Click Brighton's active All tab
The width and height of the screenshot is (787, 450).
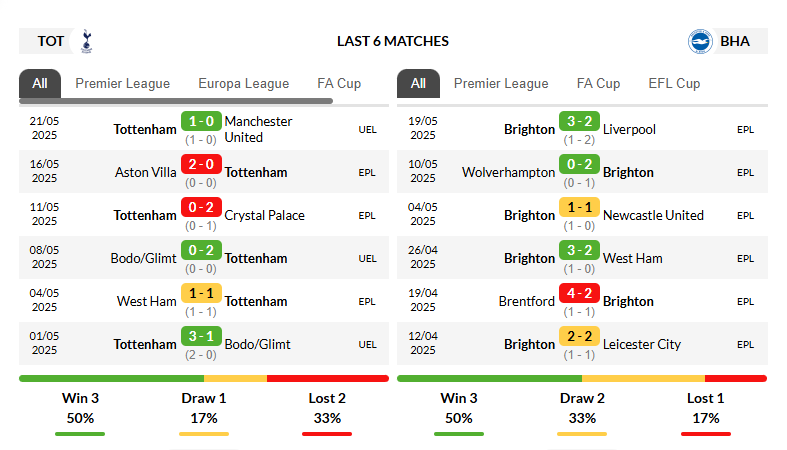pyautogui.click(x=418, y=83)
